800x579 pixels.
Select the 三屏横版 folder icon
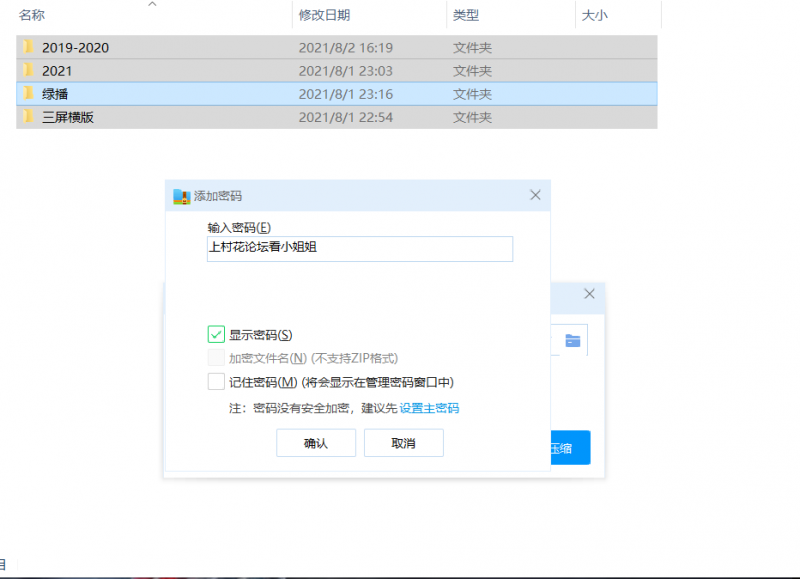29,117
